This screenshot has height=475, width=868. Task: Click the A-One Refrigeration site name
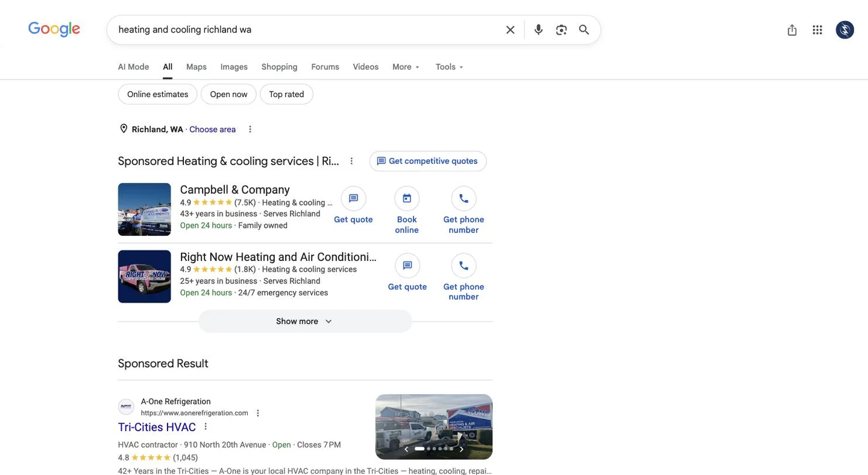tap(175, 401)
